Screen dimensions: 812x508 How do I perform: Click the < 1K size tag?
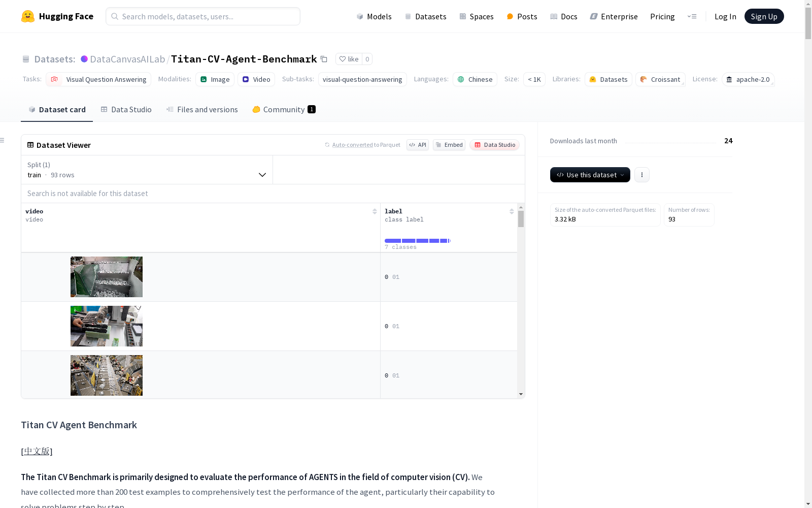coord(534,79)
